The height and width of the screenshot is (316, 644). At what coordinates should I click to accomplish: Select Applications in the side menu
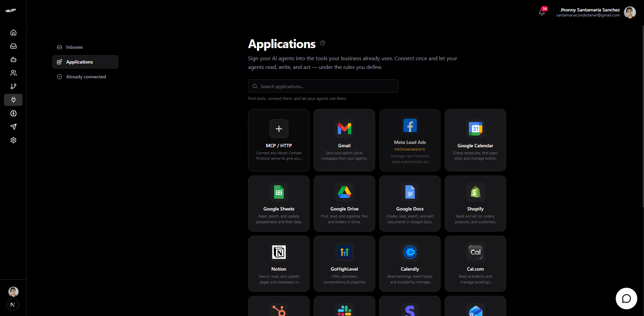[85, 62]
